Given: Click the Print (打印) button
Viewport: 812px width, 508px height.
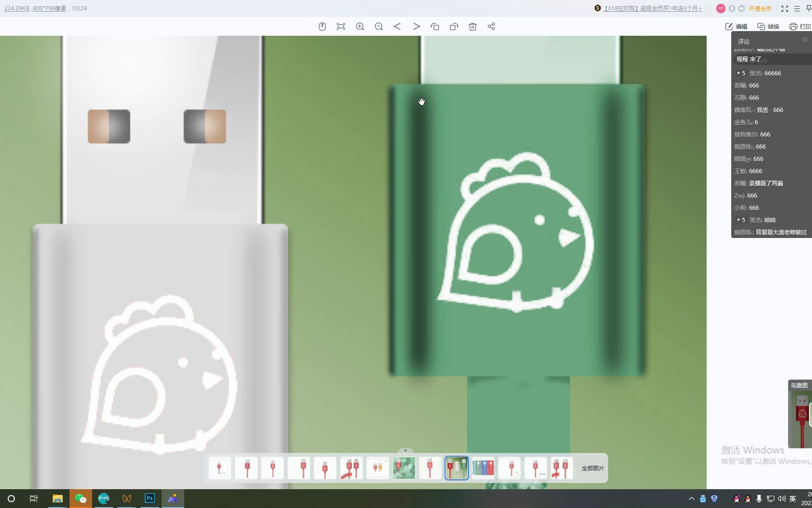Looking at the screenshot, I should (800, 27).
